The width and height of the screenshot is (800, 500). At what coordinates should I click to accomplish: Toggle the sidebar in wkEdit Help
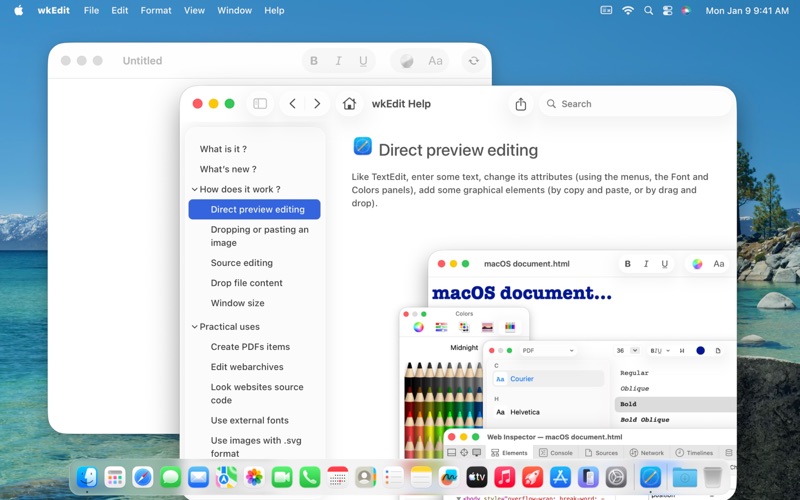pyautogui.click(x=260, y=104)
